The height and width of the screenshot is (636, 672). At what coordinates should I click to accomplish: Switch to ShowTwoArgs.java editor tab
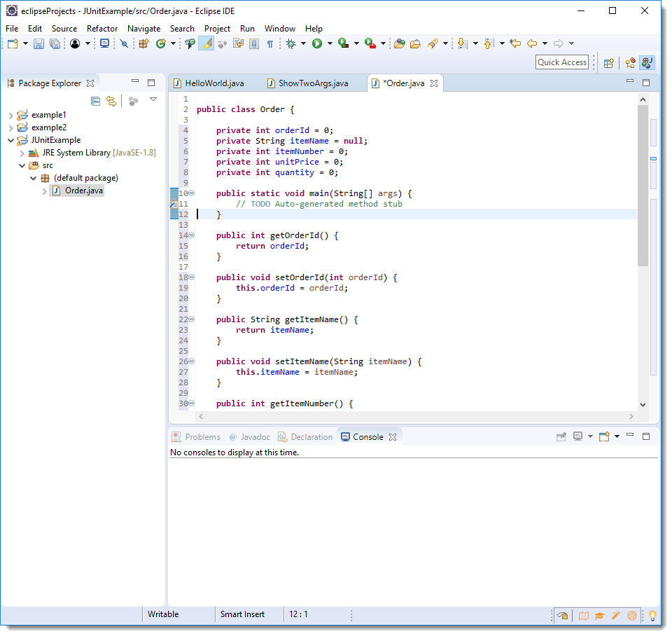(308, 83)
